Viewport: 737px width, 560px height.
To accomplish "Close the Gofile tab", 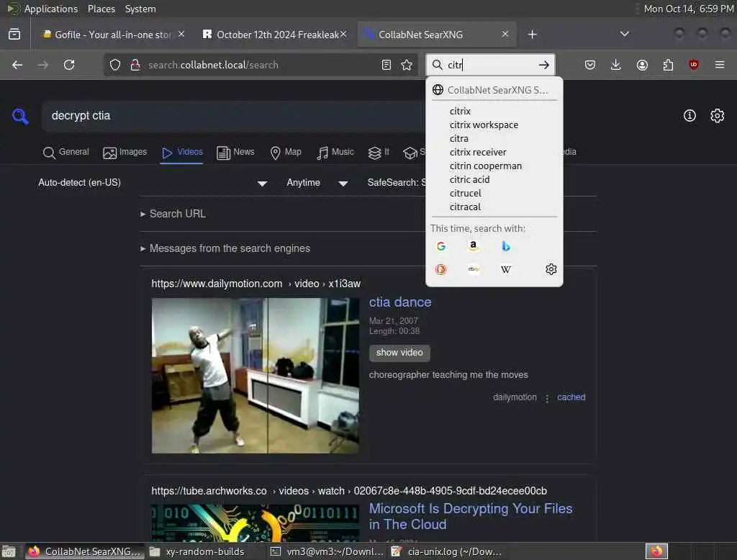I will pos(181,35).
